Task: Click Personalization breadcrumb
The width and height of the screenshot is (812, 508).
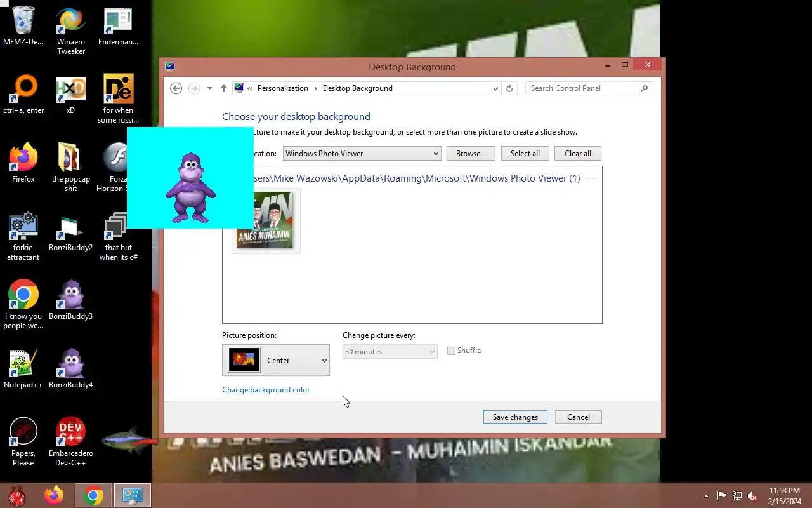Action: (x=283, y=88)
